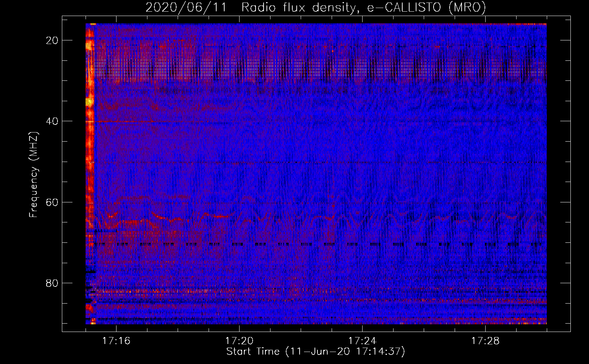
Task: Click the 17:20 time tick label
Action: (x=240, y=341)
